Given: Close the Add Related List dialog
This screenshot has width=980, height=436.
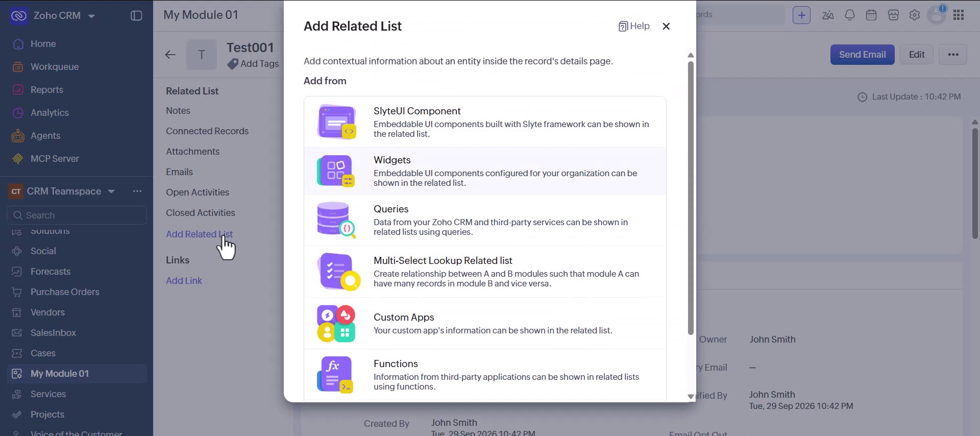Looking at the screenshot, I should pyautogui.click(x=666, y=27).
